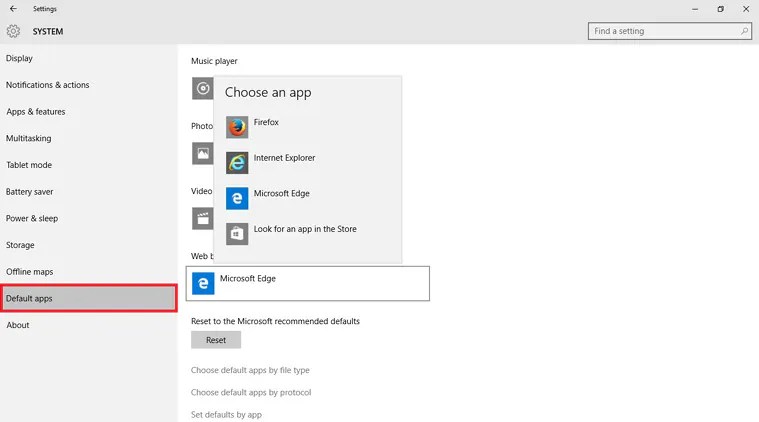The image size is (759, 422).
Task: Open the Display settings page
Action: [19, 58]
